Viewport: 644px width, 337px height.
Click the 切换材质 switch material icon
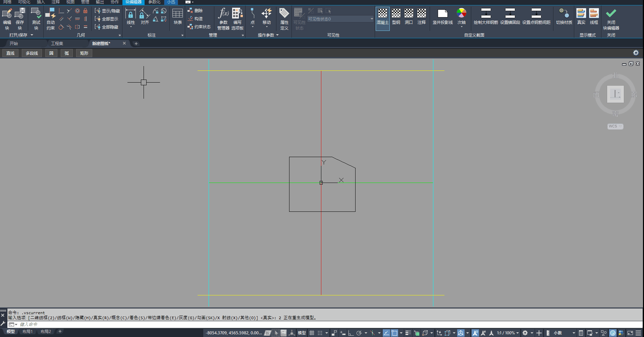click(564, 17)
